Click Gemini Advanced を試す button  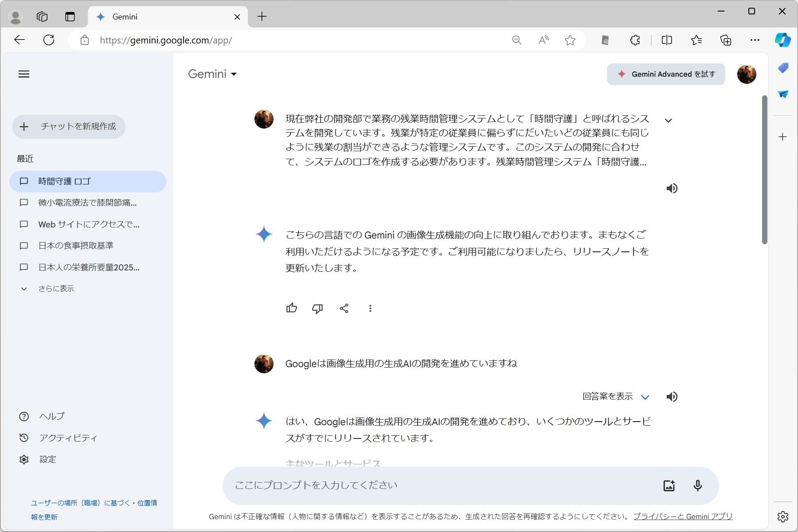pyautogui.click(x=666, y=74)
